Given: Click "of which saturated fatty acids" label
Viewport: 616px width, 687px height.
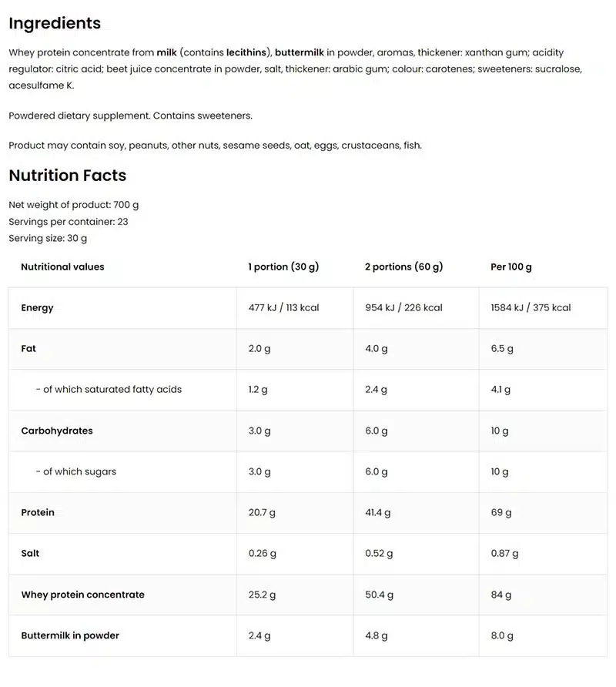Looking at the screenshot, I should 109,389.
